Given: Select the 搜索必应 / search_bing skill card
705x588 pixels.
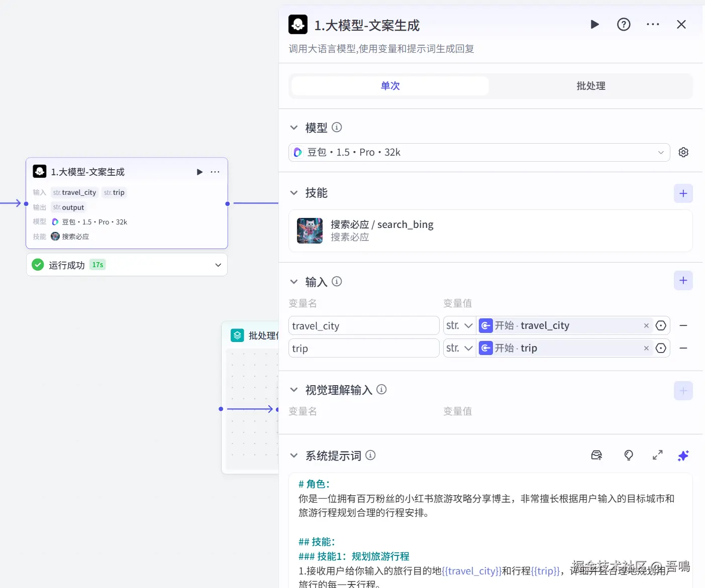Looking at the screenshot, I should click(x=490, y=230).
